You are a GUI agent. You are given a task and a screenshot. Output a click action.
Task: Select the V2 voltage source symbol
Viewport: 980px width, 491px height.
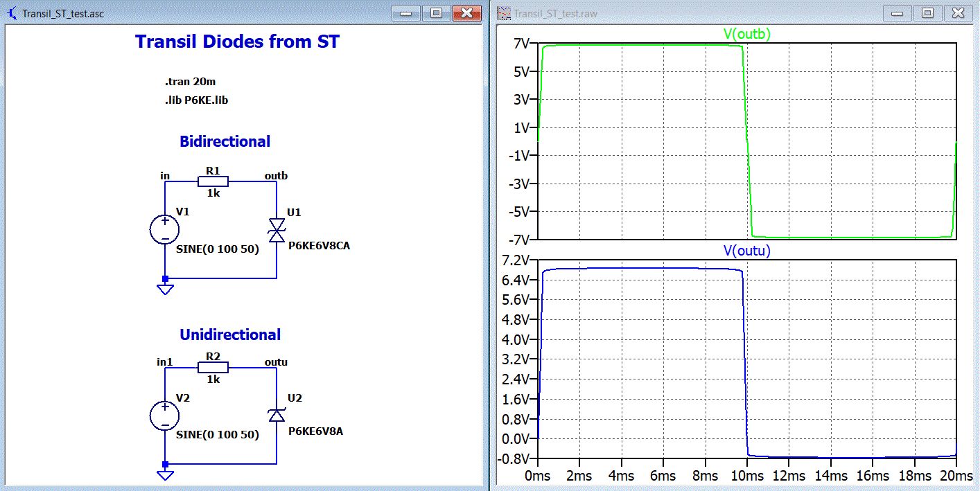coord(165,416)
